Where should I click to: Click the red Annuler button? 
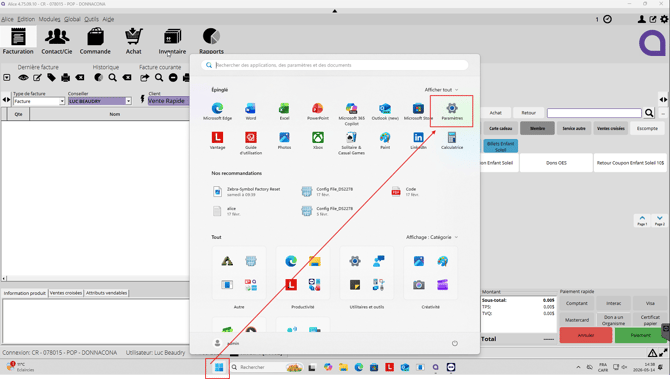(x=586, y=335)
